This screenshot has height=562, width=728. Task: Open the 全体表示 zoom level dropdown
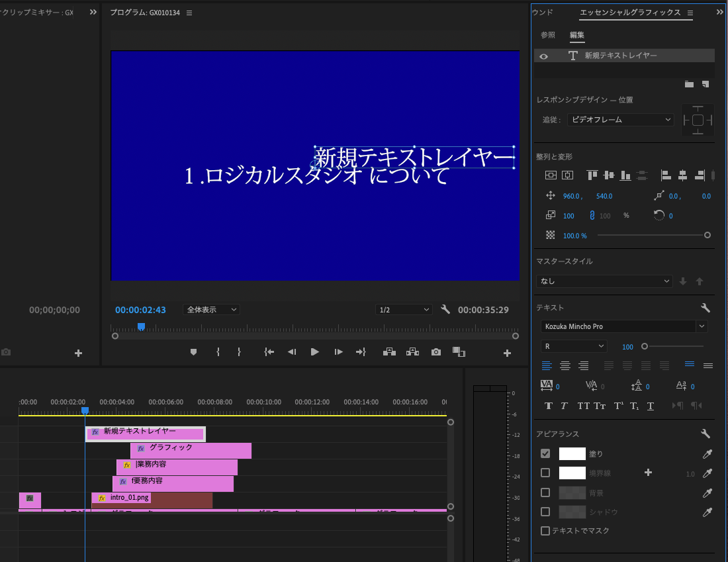tap(211, 309)
